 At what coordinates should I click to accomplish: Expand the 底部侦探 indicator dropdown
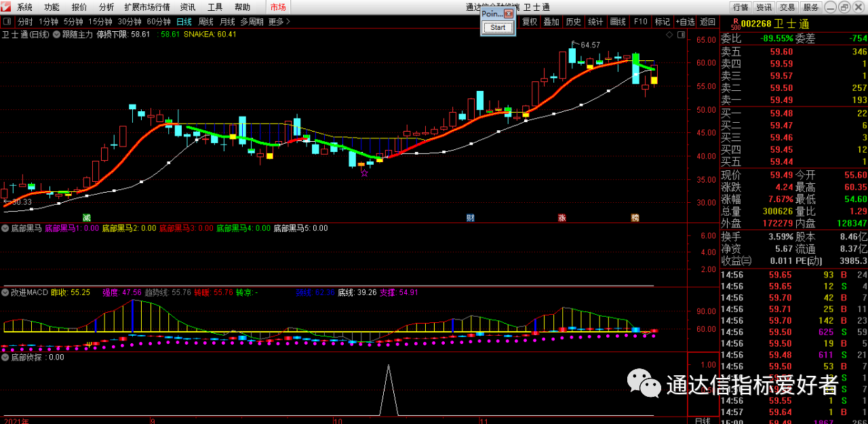coord(6,357)
